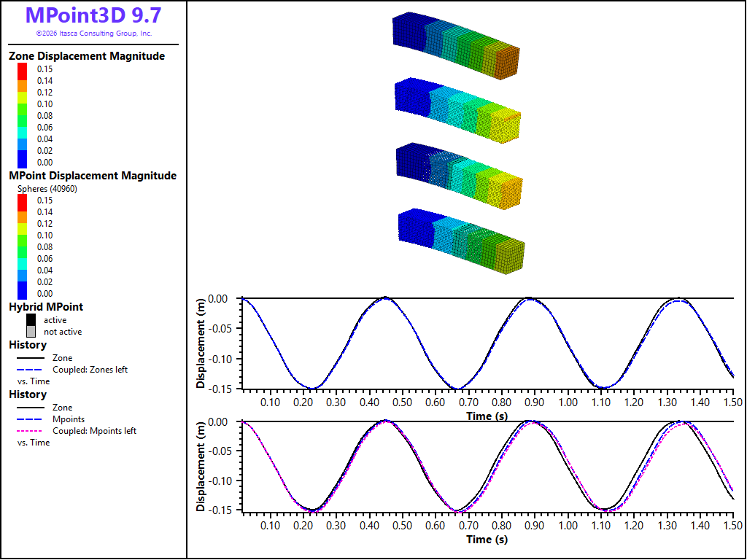Click the red swatch in Zone Displacement legend
This screenshot has height=560, width=747.
[x=23, y=71]
